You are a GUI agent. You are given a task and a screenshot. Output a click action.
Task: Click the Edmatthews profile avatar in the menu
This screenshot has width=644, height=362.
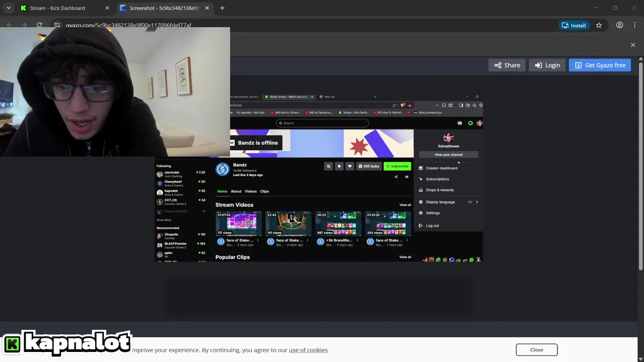point(448,138)
